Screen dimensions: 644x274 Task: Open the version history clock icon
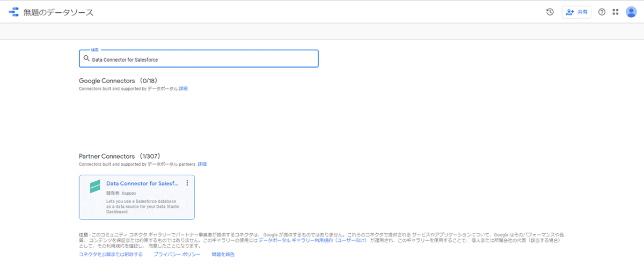tap(550, 12)
